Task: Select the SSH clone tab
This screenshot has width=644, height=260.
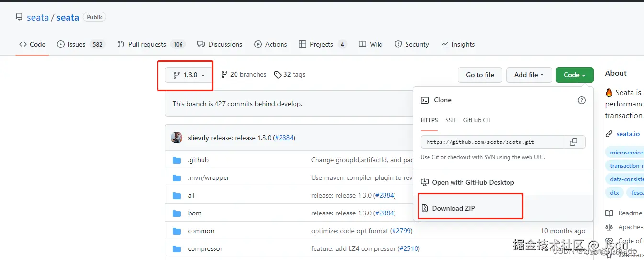Action: click(x=451, y=120)
